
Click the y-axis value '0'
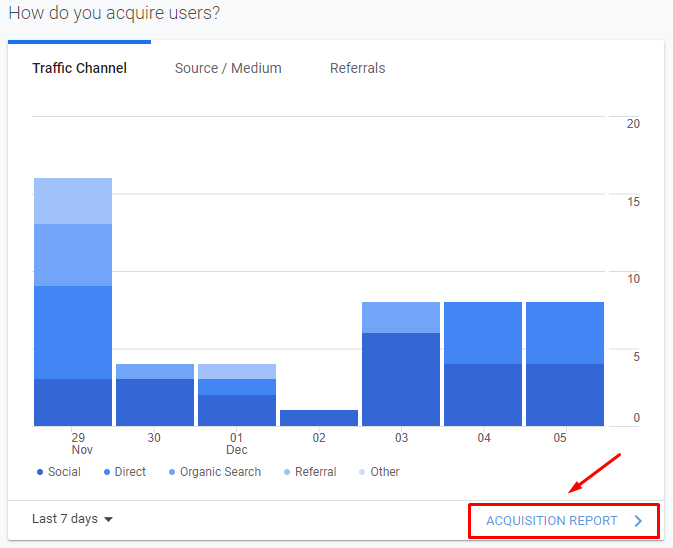(x=637, y=418)
